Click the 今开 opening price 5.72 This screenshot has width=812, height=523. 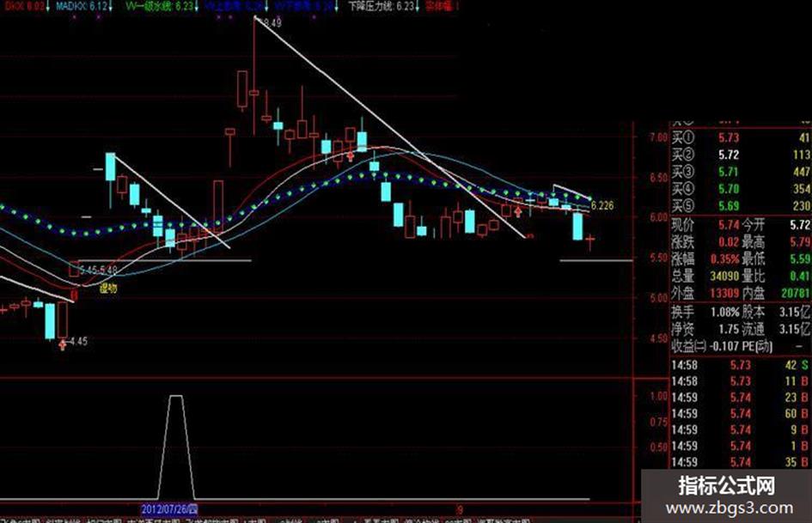800,225
